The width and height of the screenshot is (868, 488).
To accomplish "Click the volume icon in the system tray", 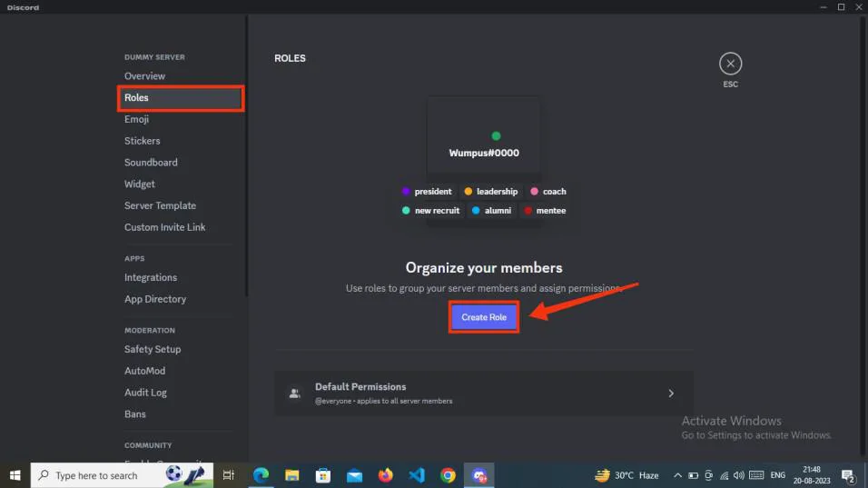I will [x=739, y=475].
